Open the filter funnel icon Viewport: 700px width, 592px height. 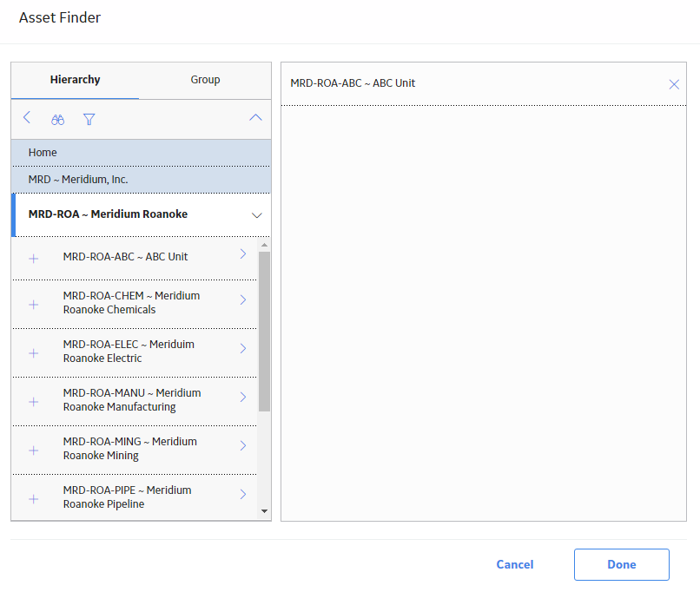89,120
